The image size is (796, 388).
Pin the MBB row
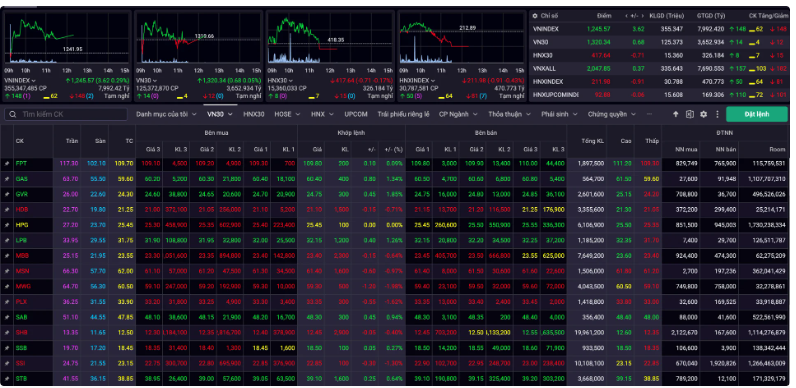tap(7, 255)
